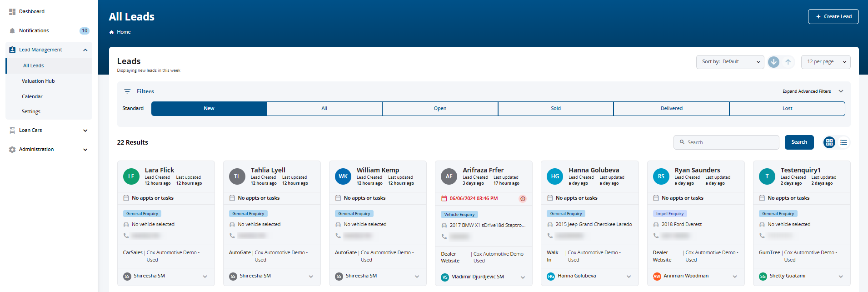Expand Annmari Woodman assignee dropdown
The height and width of the screenshot is (292, 868).
[735, 277]
